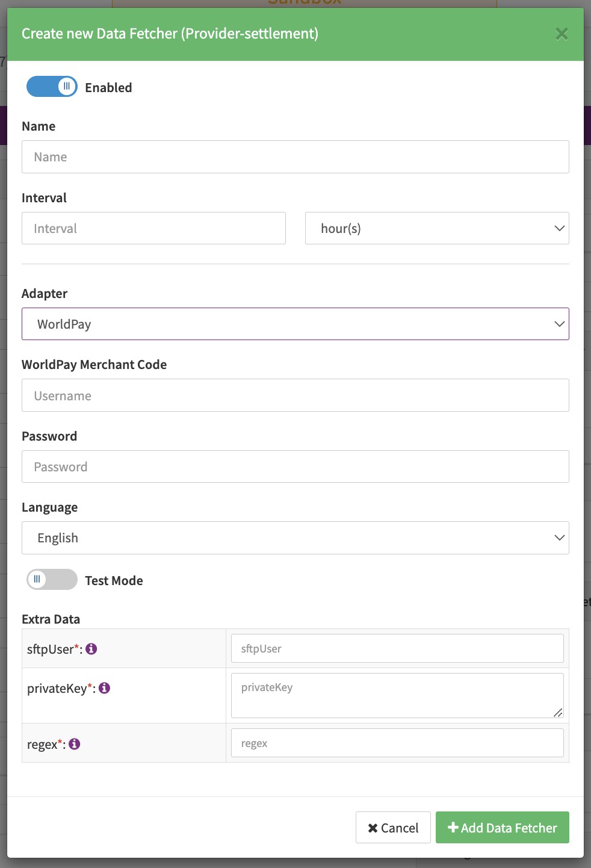Close the dialog with the X icon
Viewport: 591px width, 868px height.
(x=562, y=34)
